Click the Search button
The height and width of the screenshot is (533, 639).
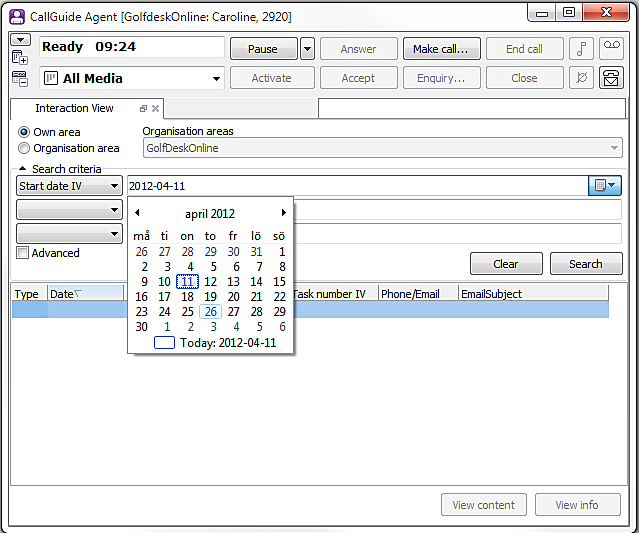pyautogui.click(x=586, y=264)
